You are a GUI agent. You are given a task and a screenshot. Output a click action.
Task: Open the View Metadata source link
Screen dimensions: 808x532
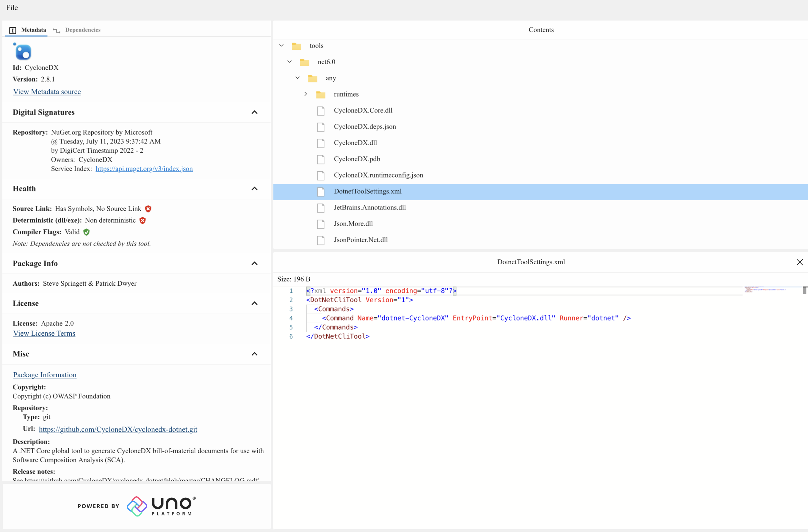(47, 92)
